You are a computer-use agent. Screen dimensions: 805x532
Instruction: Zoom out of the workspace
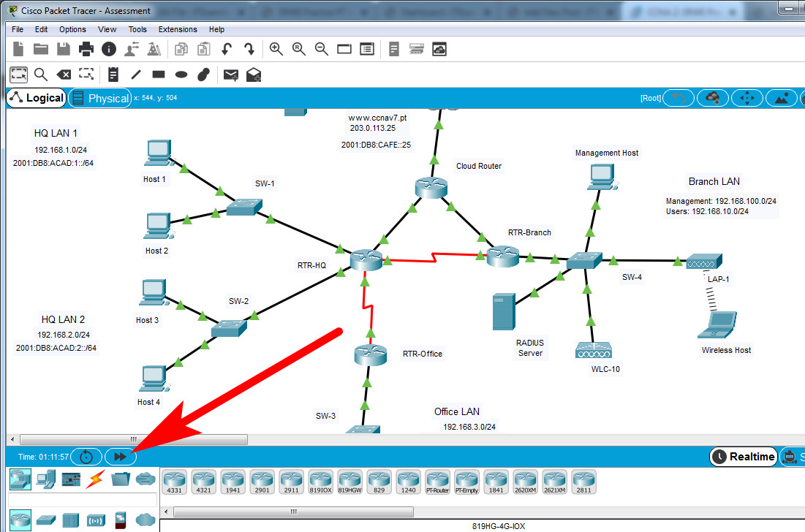[322, 49]
